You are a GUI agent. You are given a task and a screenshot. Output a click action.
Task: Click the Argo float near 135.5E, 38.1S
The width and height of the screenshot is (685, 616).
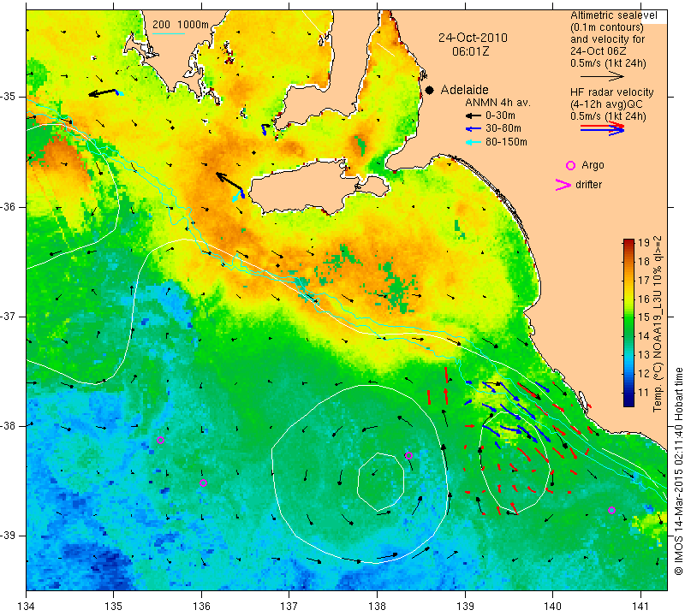click(x=160, y=440)
